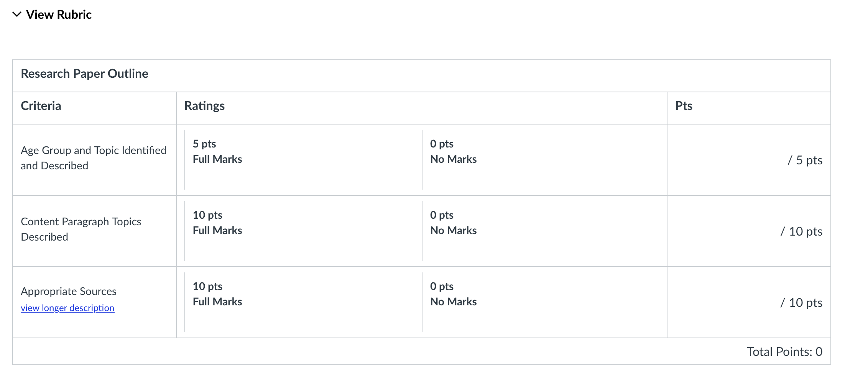Viewport: 868px width, 372px height.
Task: Pick 10 pts Full Marks for Content Paragraph Topics
Action: click(217, 223)
